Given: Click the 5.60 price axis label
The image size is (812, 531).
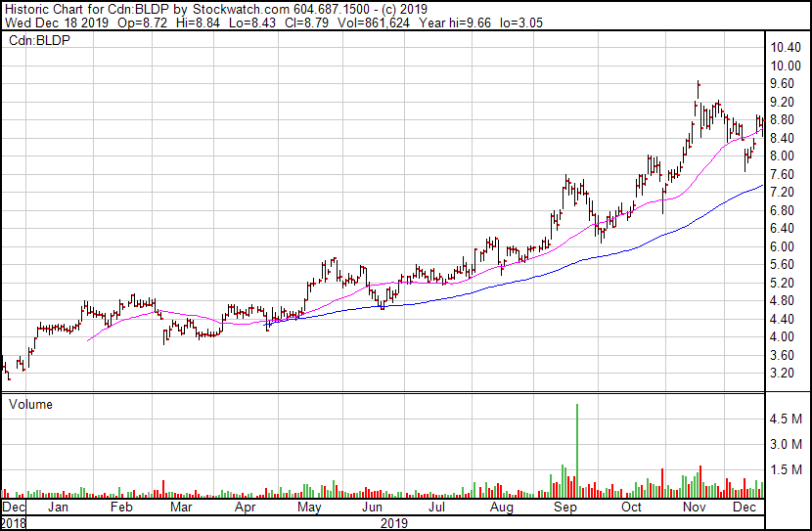Looking at the screenshot, I should 782,264.
